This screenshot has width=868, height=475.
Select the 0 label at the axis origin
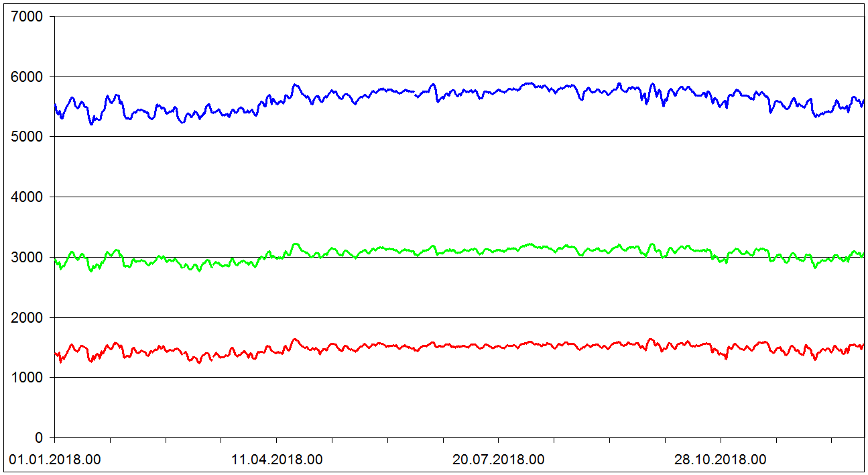click(39, 438)
